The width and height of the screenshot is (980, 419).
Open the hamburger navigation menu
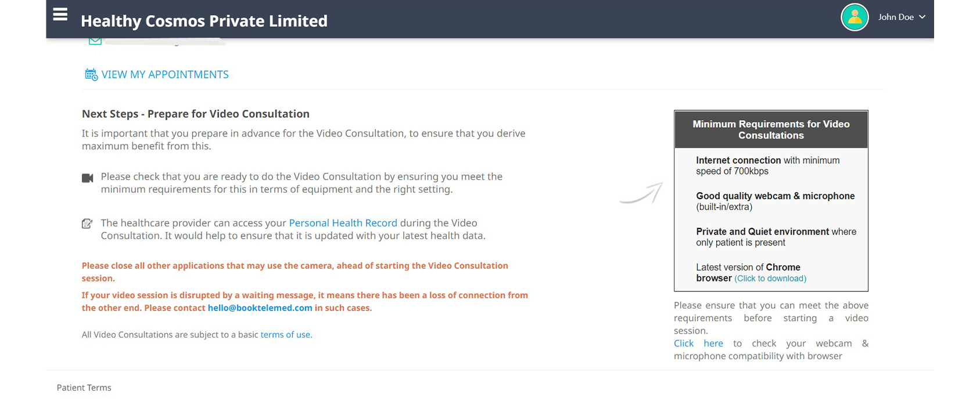[x=60, y=15]
